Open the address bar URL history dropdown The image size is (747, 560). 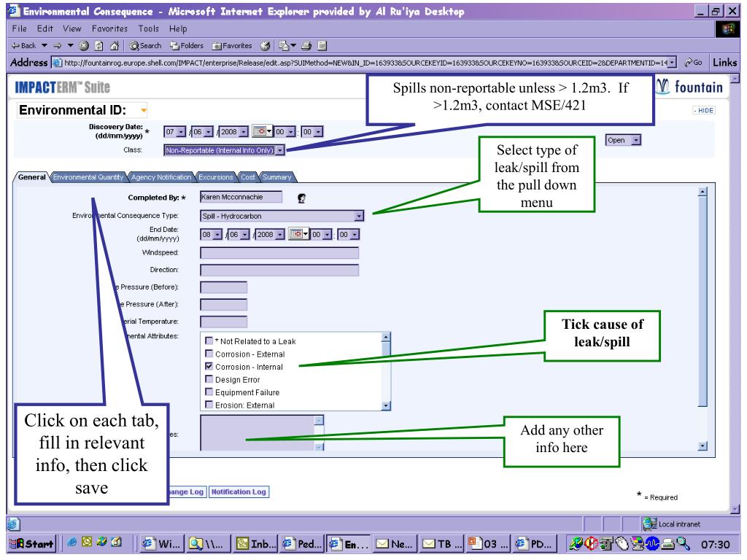pos(672,63)
